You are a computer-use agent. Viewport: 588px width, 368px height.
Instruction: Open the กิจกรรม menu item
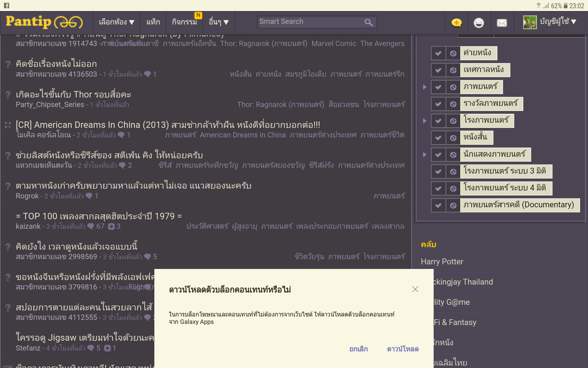pyautogui.click(x=184, y=22)
